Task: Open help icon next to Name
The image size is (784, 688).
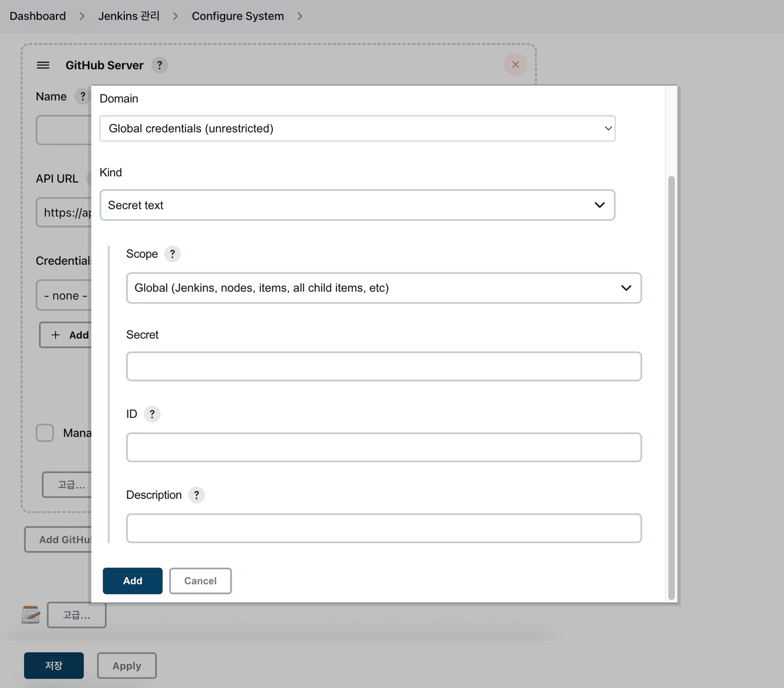Action: (83, 97)
